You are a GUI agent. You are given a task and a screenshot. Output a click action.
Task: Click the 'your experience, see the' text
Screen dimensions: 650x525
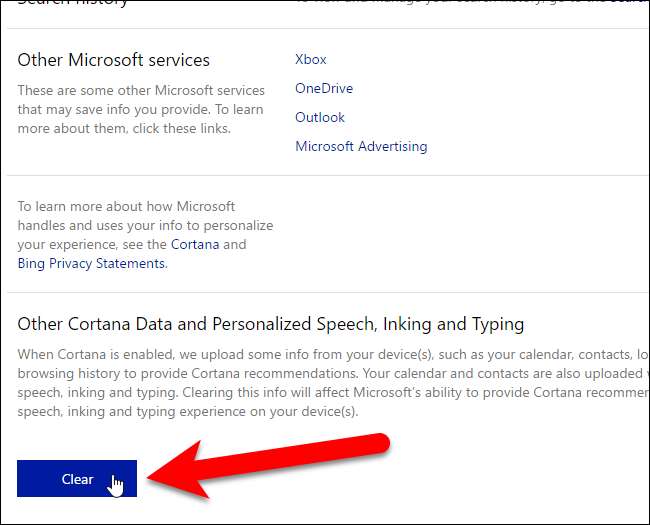coord(92,244)
